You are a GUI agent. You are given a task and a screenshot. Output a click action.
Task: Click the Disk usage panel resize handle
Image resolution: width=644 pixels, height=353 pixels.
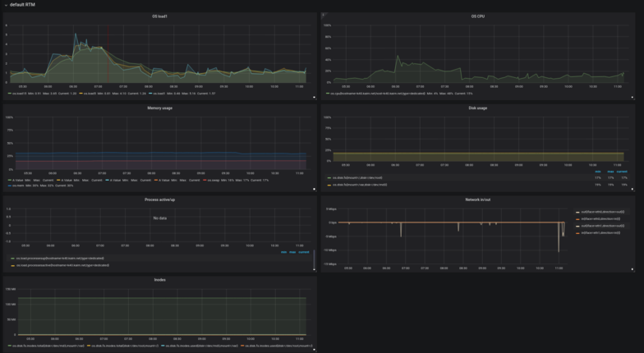tap(632, 189)
